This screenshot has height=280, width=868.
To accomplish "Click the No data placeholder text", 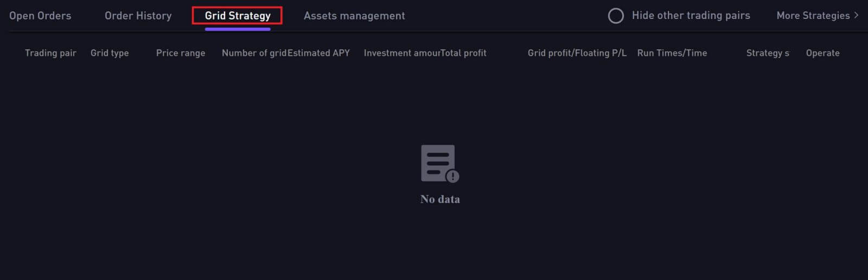I will (440, 199).
